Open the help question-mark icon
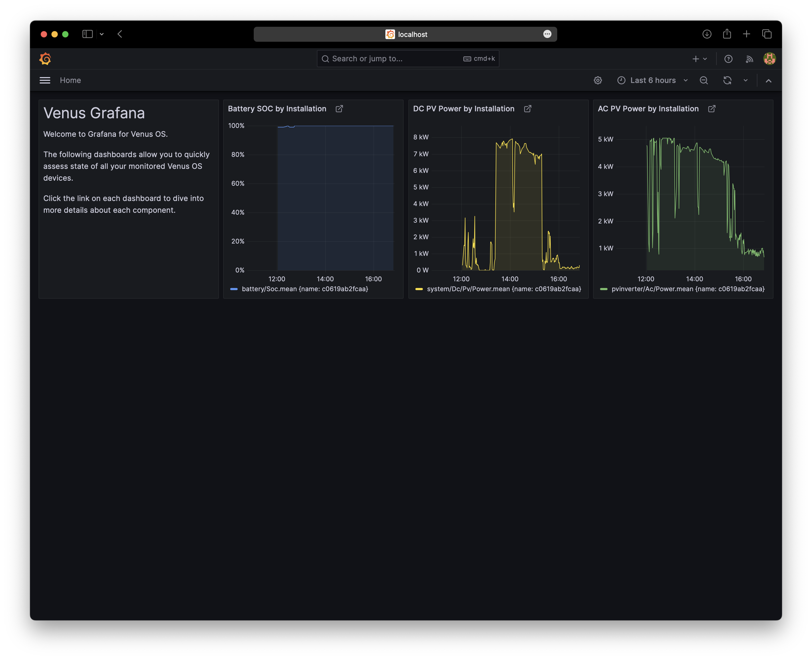This screenshot has width=812, height=660. coord(728,59)
